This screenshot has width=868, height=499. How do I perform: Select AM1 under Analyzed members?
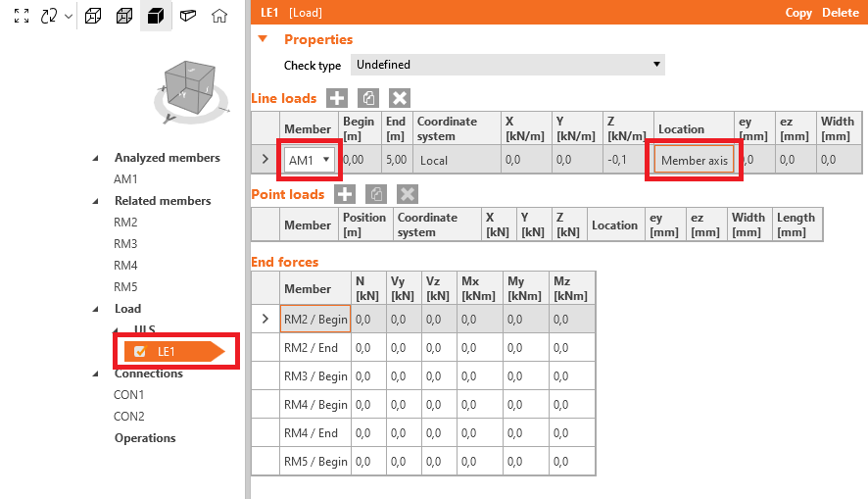(125, 178)
